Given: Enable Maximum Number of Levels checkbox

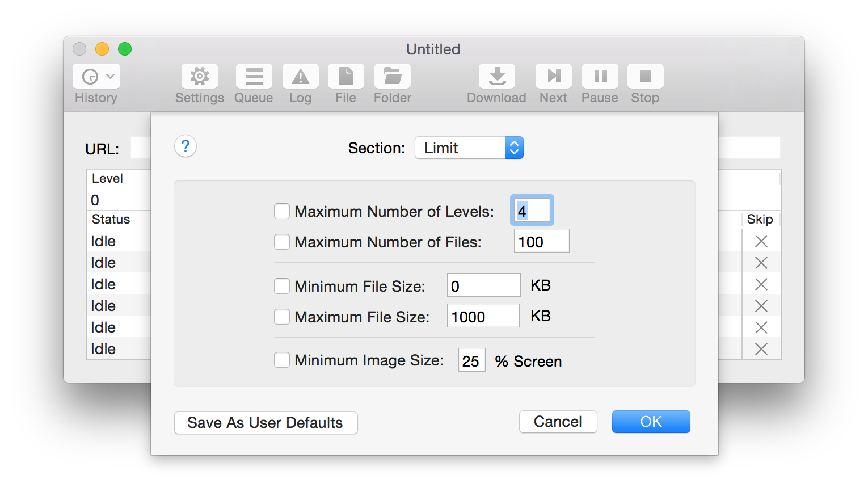Looking at the screenshot, I should [282, 212].
